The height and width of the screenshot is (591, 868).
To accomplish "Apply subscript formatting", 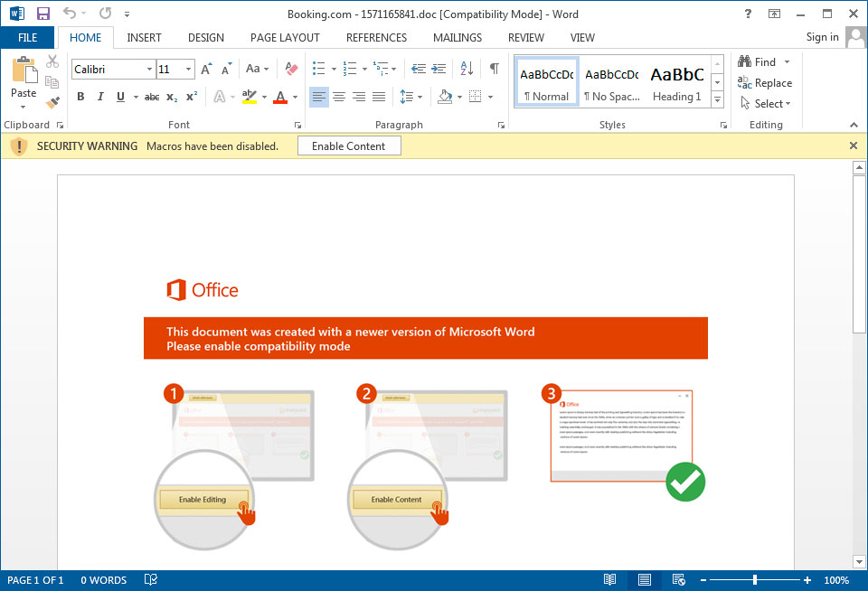I will click(x=171, y=96).
